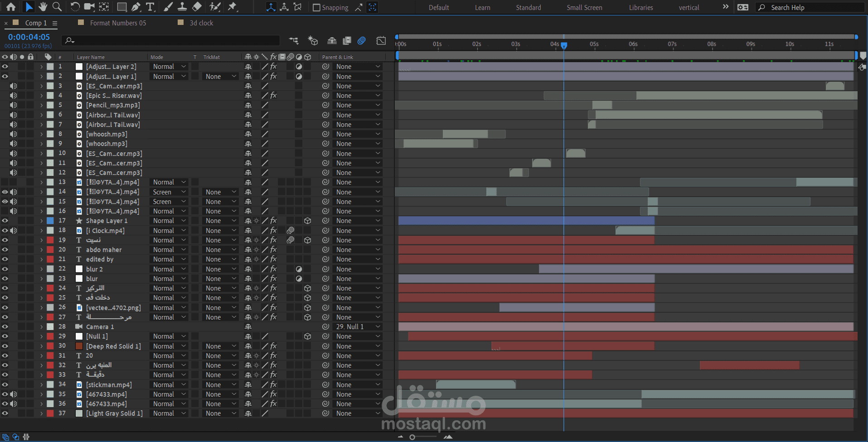The image size is (868, 442).
Task: Mute audio of Pencil_mp3.mp3 layer
Action: coord(14,105)
